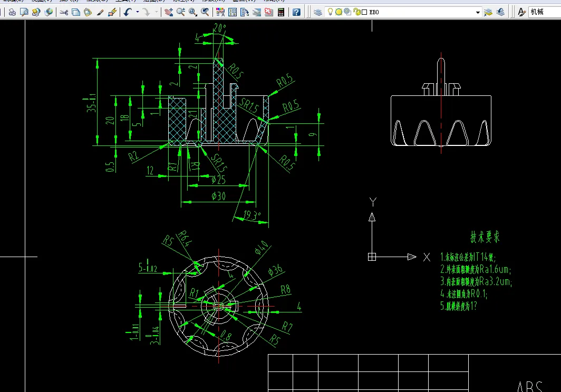
Task: Select the 19.3° angle dimension
Action: point(252,215)
